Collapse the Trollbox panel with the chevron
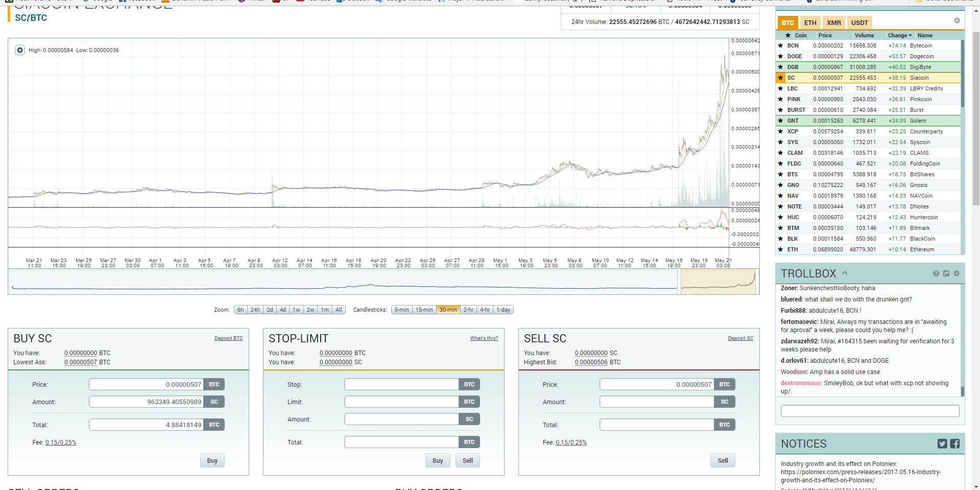The image size is (980, 490). click(x=845, y=273)
